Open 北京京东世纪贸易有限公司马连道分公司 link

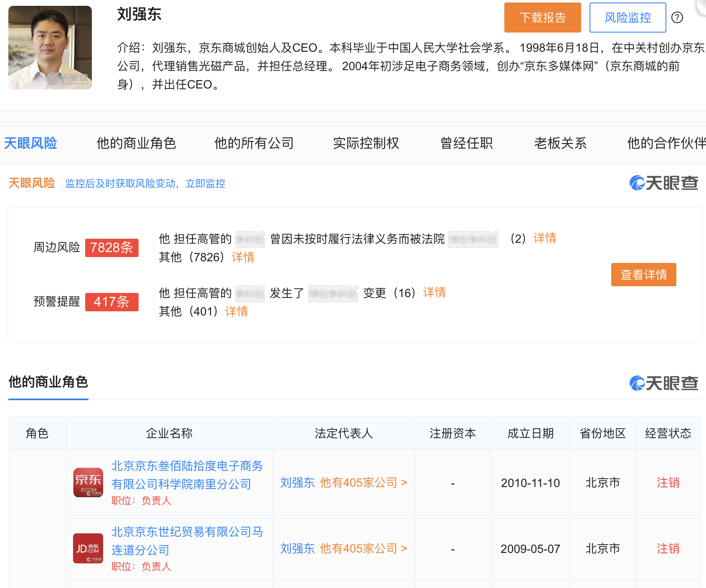187,541
